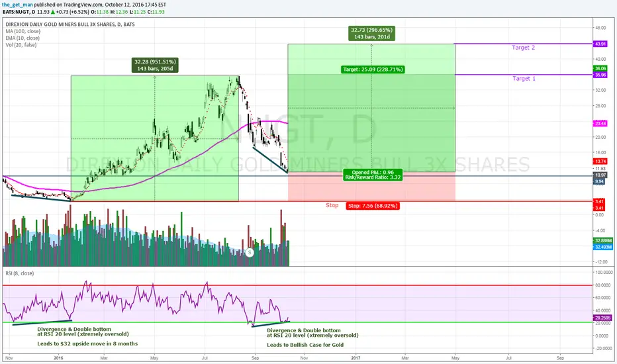Image resolution: width=617 pixels, height=364 pixels.
Task: Select the MA (100, close) indicator label
Action: (x=23, y=31)
